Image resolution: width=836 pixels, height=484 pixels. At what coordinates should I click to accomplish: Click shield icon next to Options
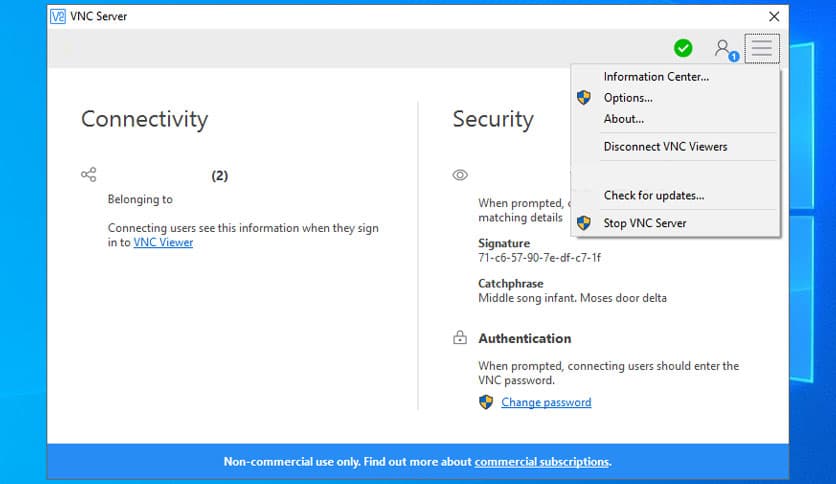584,98
